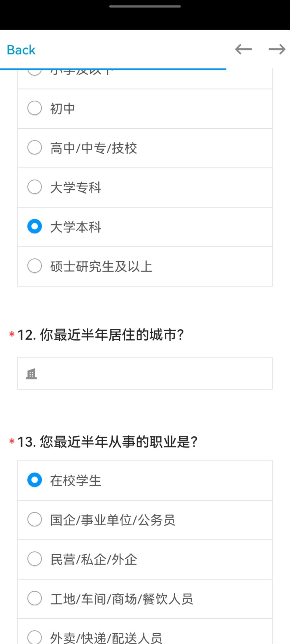Choose 高中/中专/技校 education level
Screen dimensions: 290x644
(35, 147)
